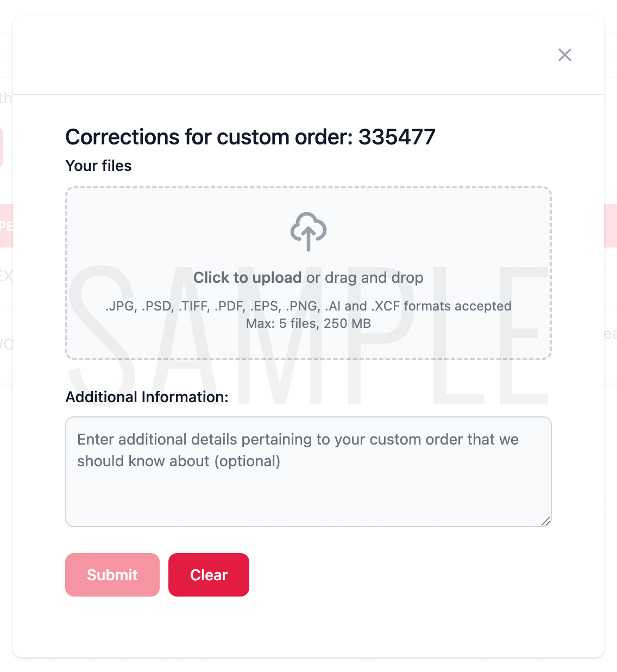Submit the corrections form
The width and height of the screenshot is (617, 672).
click(x=112, y=575)
